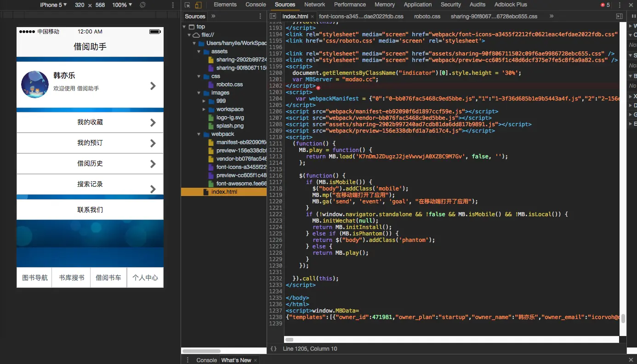
Task: Collapse the css folder
Action: [x=199, y=77]
